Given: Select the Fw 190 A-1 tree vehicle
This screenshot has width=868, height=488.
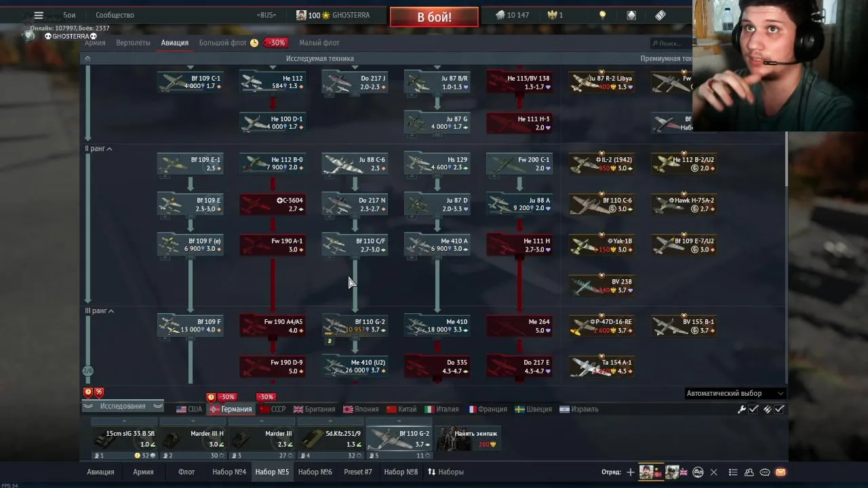Looking at the screenshot, I should click(273, 245).
